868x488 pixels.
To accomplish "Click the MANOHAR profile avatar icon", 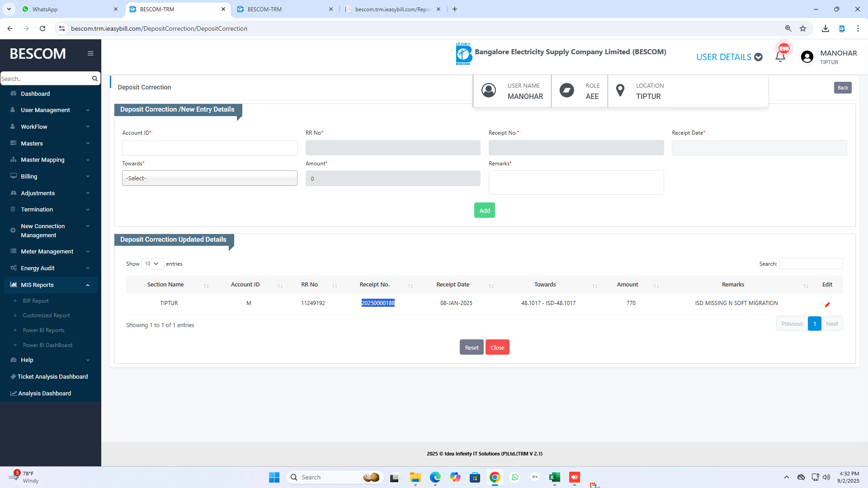I will click(x=807, y=57).
